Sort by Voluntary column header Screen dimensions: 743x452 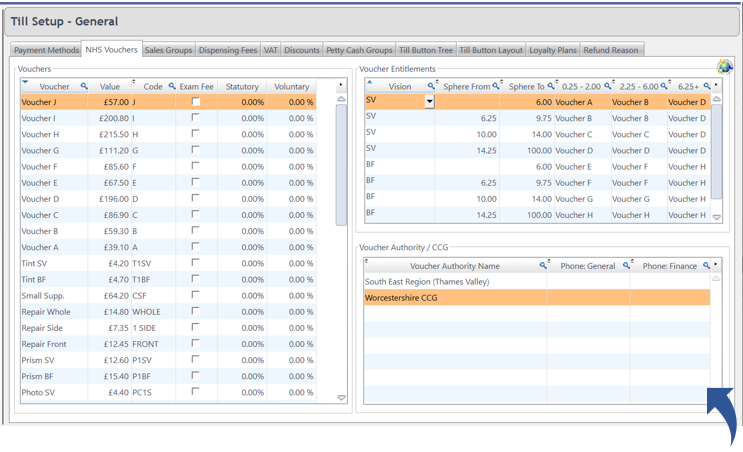coord(291,87)
